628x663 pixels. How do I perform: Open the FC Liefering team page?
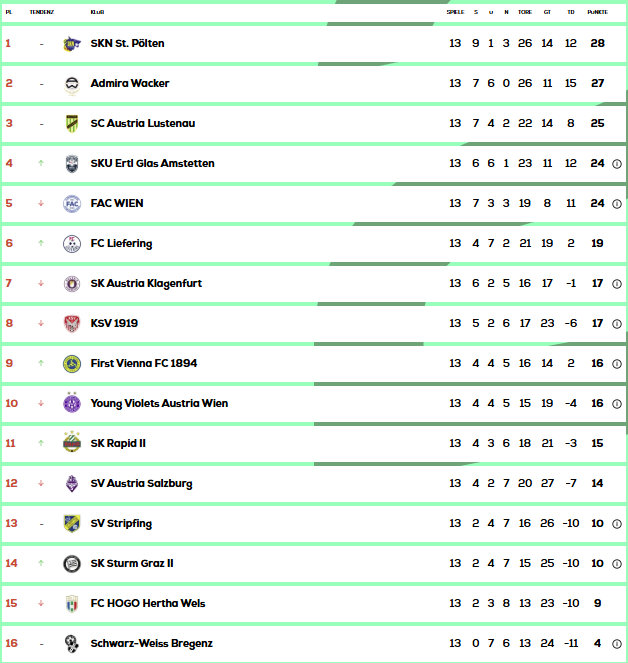click(x=121, y=243)
